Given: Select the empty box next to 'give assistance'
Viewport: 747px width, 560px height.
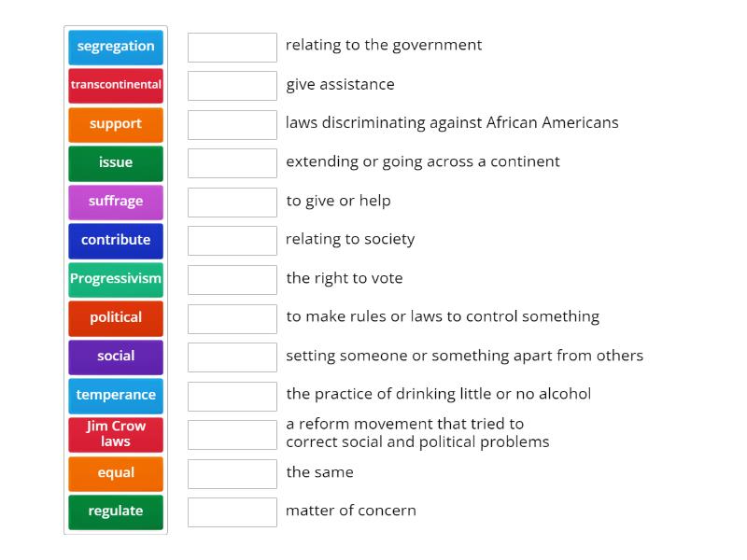Looking at the screenshot, I should pyautogui.click(x=233, y=85).
